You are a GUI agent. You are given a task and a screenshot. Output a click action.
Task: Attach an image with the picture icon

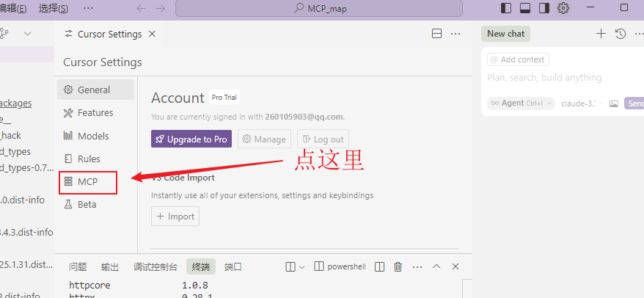point(614,103)
